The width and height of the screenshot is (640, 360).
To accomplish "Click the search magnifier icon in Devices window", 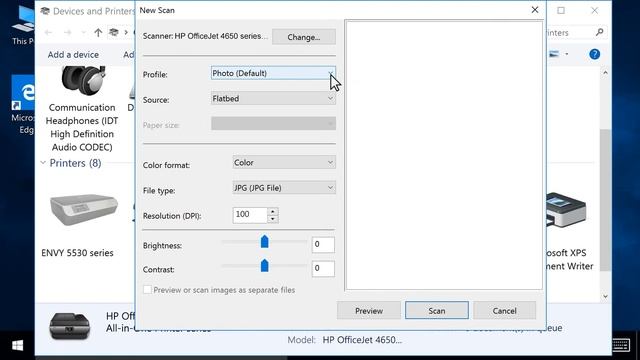I will pos(599,32).
